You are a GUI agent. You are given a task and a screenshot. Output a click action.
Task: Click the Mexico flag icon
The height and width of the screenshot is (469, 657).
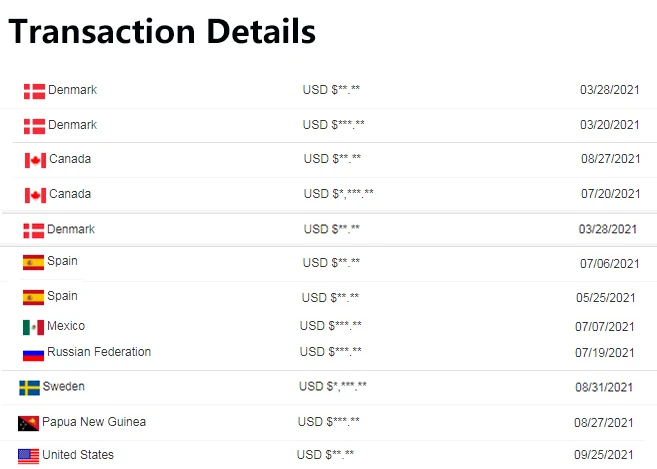coord(33,327)
